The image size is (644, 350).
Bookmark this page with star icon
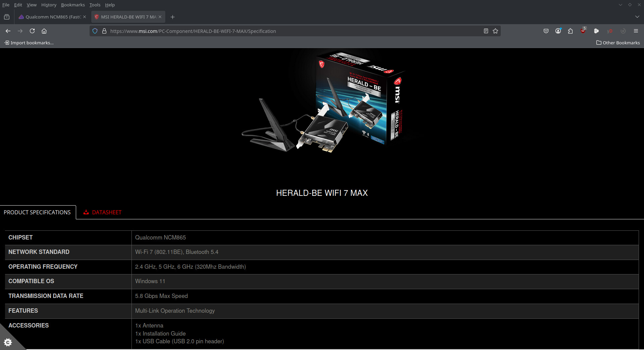495,31
